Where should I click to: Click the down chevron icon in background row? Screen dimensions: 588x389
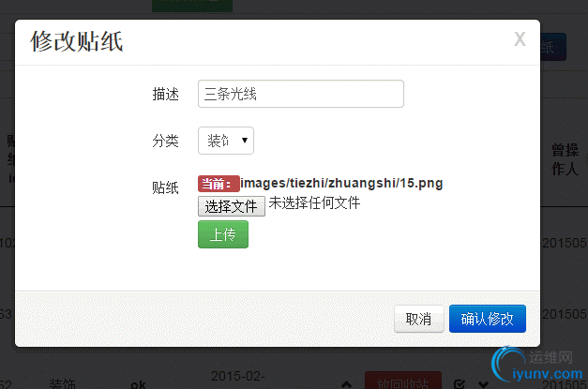[x=483, y=384]
